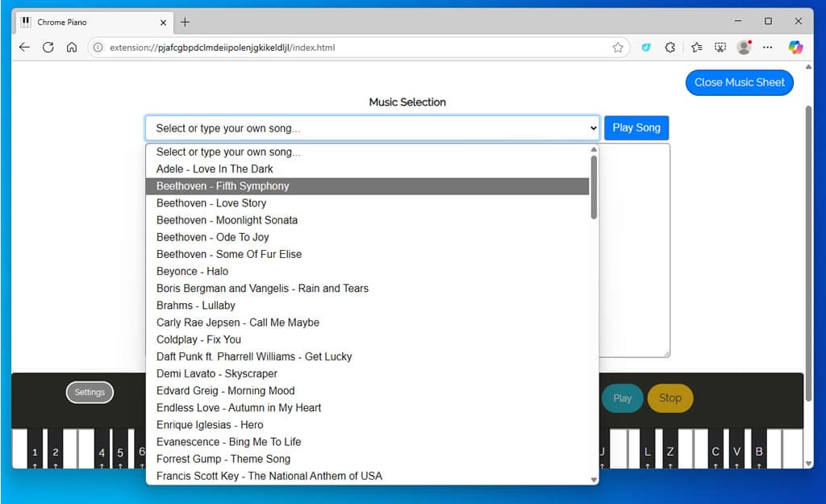Select Enrique Iglesias - Hero
Viewport: 826px width, 504px height.
coord(367,425)
